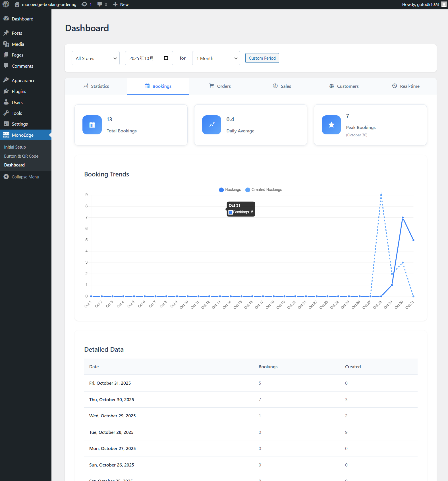Image resolution: width=448 pixels, height=481 pixels.
Task: Click the Daily Average chart card icon
Action: [x=212, y=125]
